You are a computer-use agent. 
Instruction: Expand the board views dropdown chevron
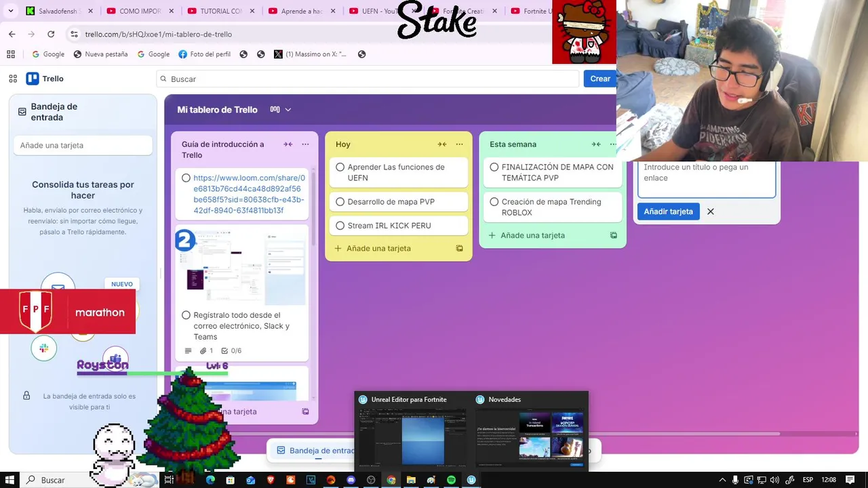pyautogui.click(x=288, y=110)
